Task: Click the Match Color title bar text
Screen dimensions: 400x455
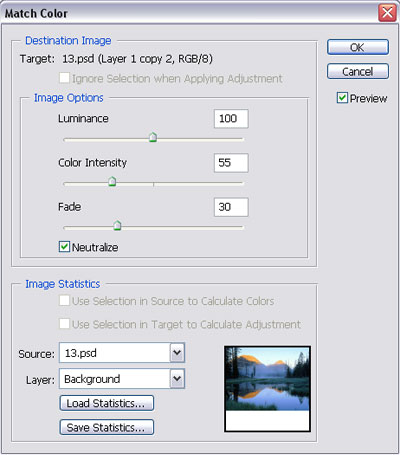Action: pos(36,14)
